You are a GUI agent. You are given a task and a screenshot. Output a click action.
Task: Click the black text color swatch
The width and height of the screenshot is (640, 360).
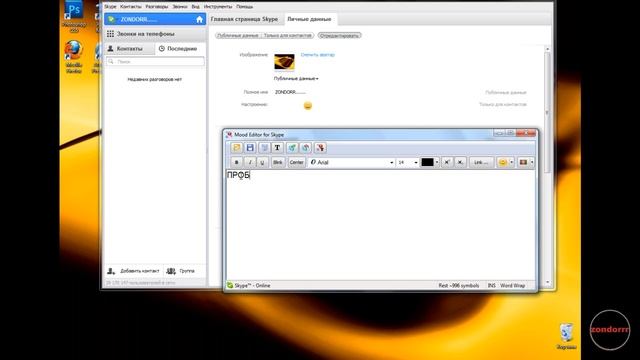pos(427,162)
